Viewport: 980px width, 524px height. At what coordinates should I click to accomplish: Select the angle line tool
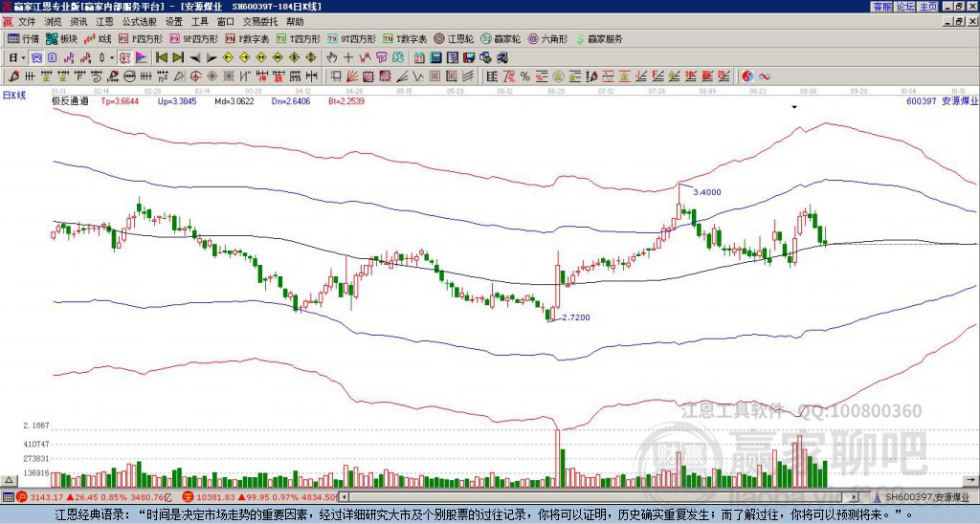coord(402,76)
